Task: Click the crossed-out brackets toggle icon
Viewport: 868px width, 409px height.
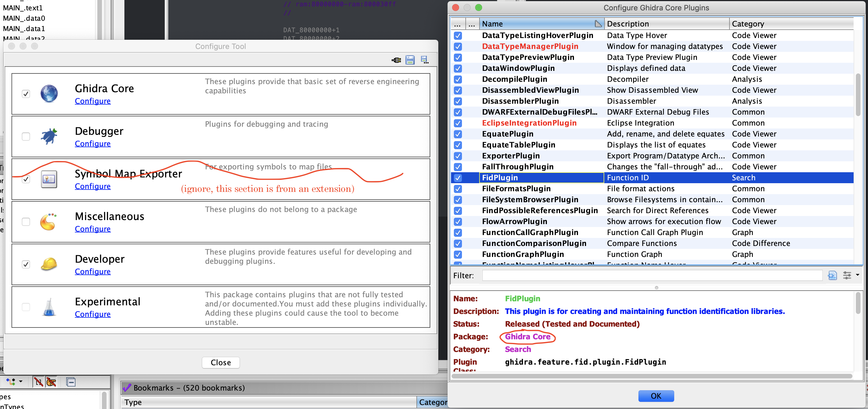Action: point(38,382)
